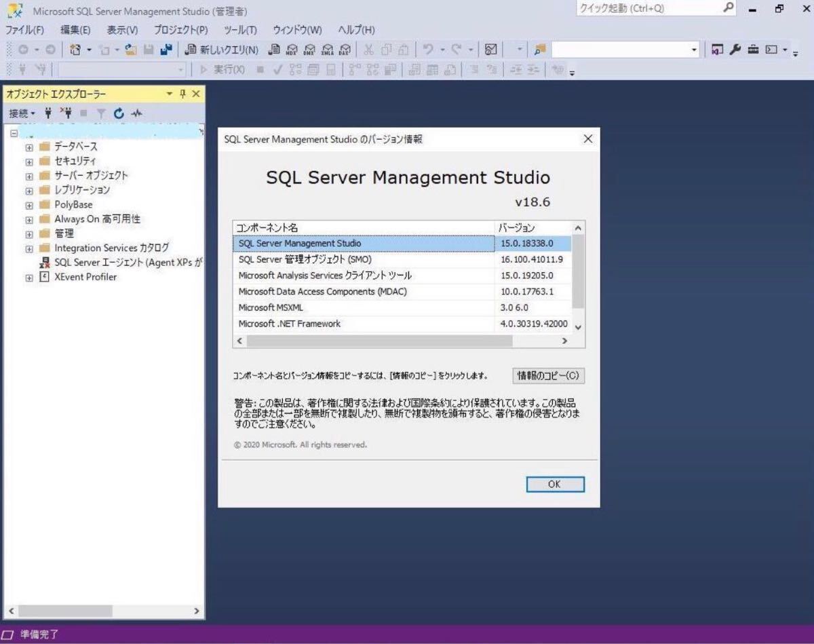Screen dimensions: 814x644
Task: Expand the データベース node
Action: point(29,147)
